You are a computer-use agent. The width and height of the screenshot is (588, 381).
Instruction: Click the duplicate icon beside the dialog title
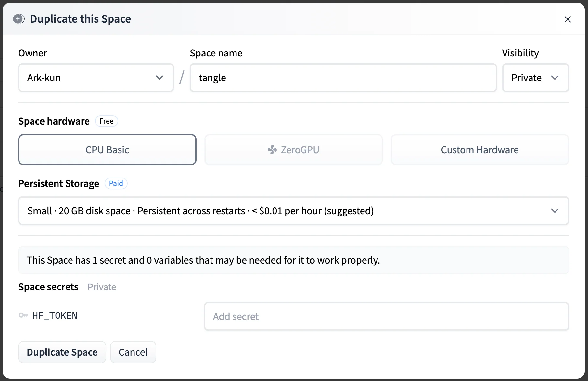[19, 19]
